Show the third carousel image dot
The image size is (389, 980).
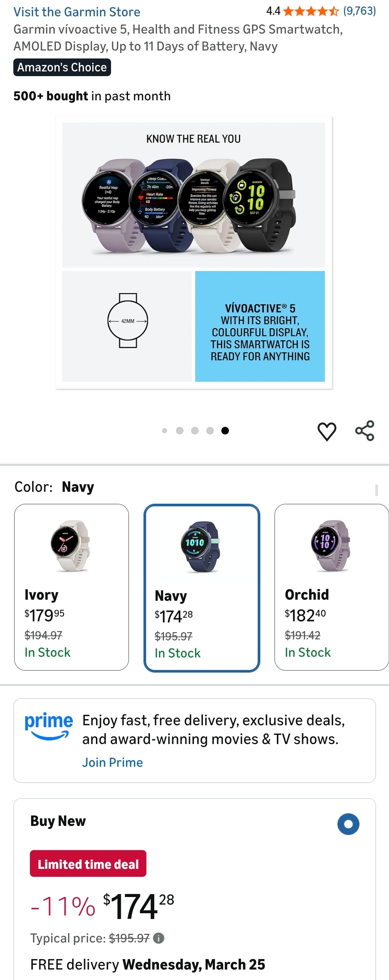coord(195,431)
